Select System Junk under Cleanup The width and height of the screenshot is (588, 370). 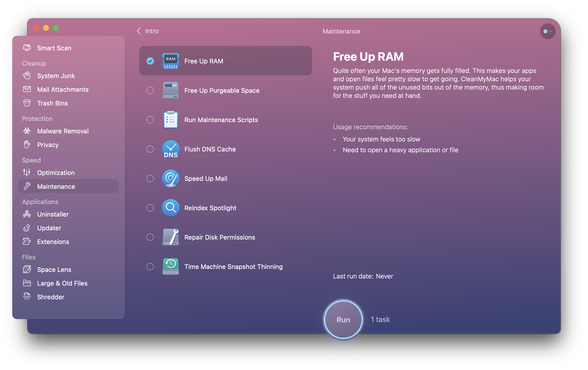pyautogui.click(x=56, y=76)
